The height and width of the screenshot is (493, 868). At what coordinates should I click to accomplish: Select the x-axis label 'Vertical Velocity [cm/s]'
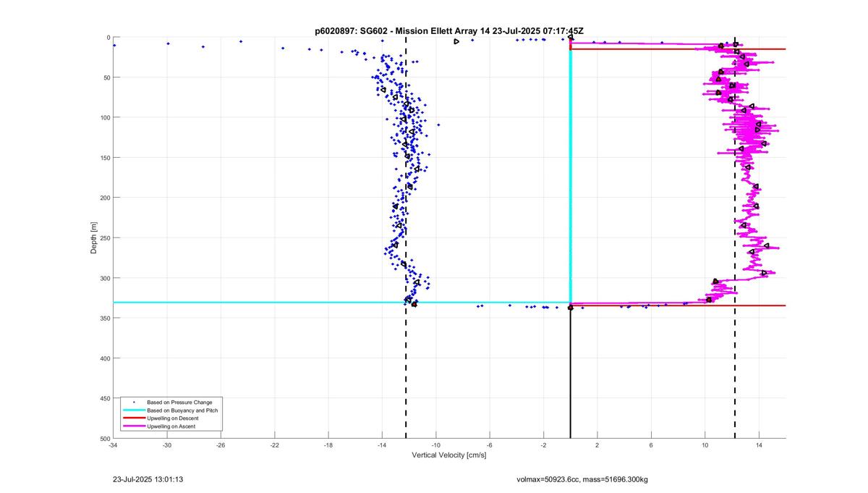(449, 455)
